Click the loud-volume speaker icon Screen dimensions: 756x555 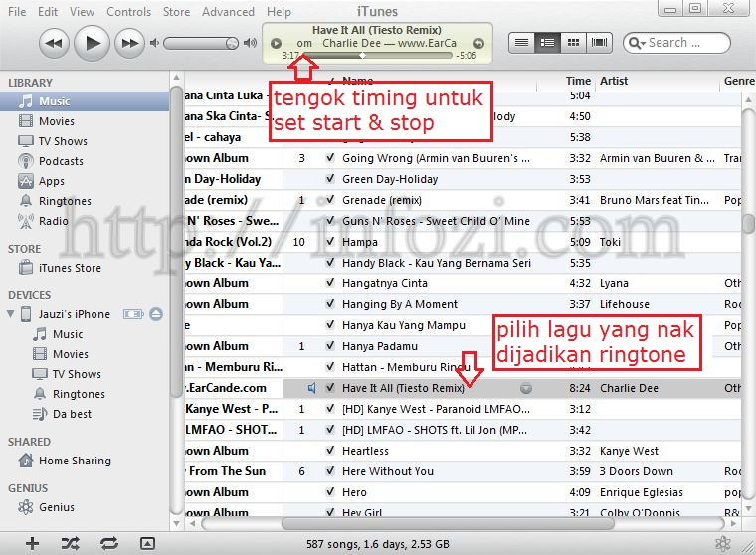(x=250, y=44)
